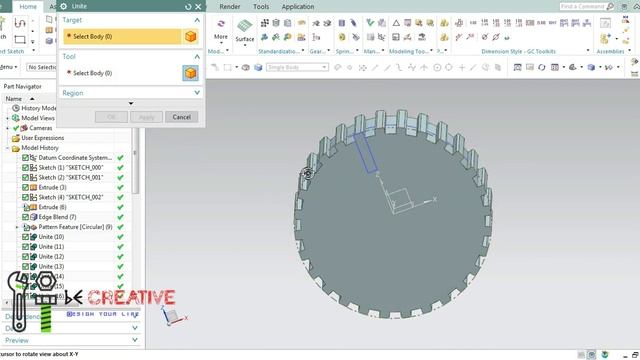Expand the Preview panel chevron in navigator

point(135,340)
